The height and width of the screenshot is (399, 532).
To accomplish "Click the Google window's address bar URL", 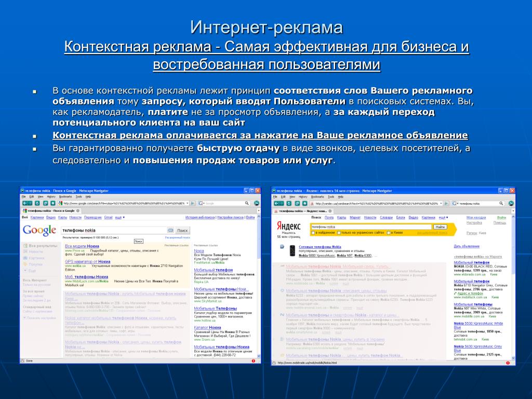I will [124, 203].
